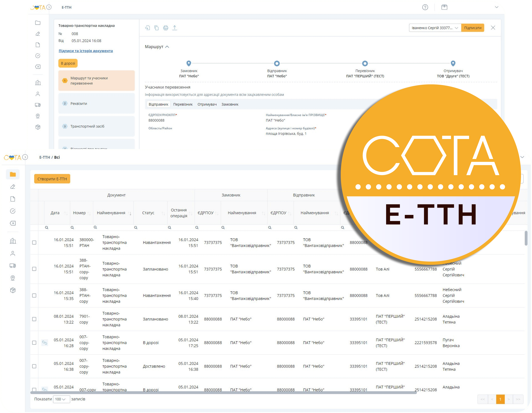Click the help question mark icon
The image size is (532, 413).
(425, 7)
